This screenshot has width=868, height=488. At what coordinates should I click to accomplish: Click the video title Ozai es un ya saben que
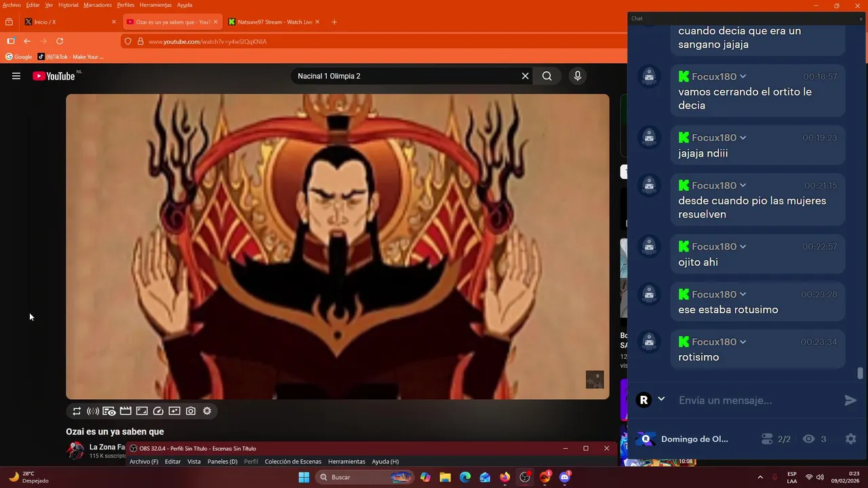(115, 432)
